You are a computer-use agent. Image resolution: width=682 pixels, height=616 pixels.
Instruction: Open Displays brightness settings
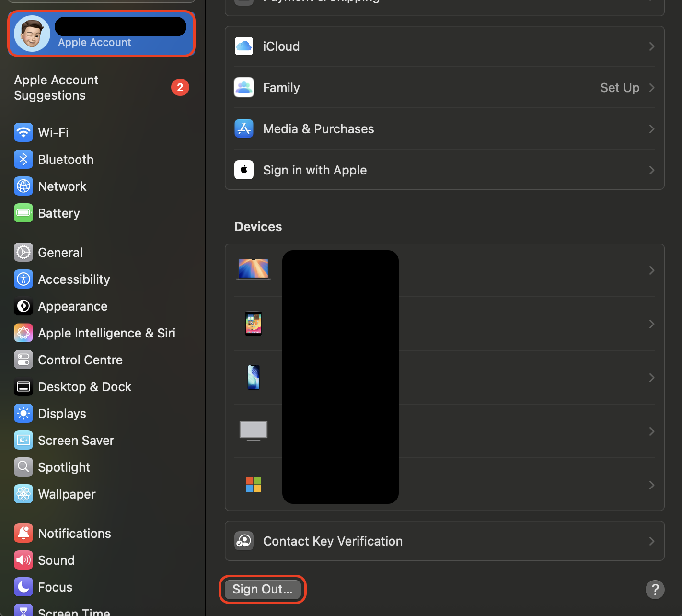click(x=62, y=413)
